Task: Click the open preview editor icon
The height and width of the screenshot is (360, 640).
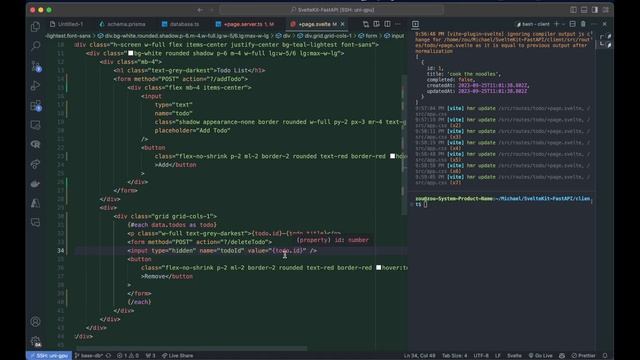Action: (376, 24)
